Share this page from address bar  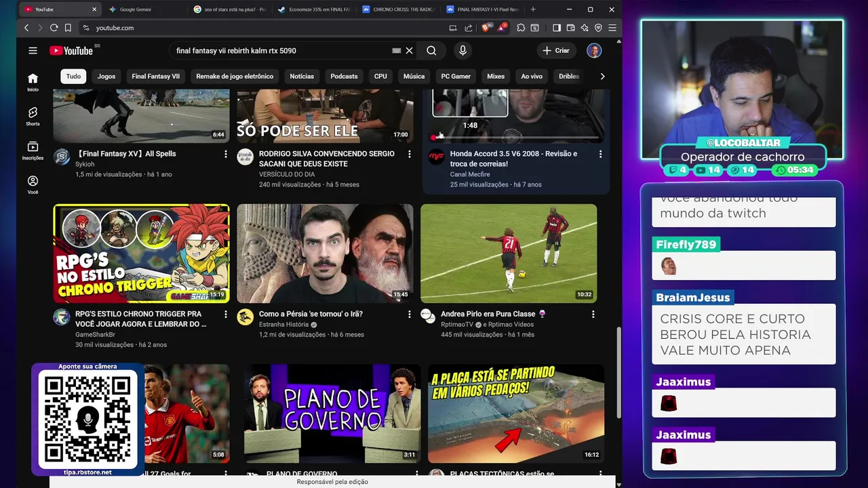point(468,28)
